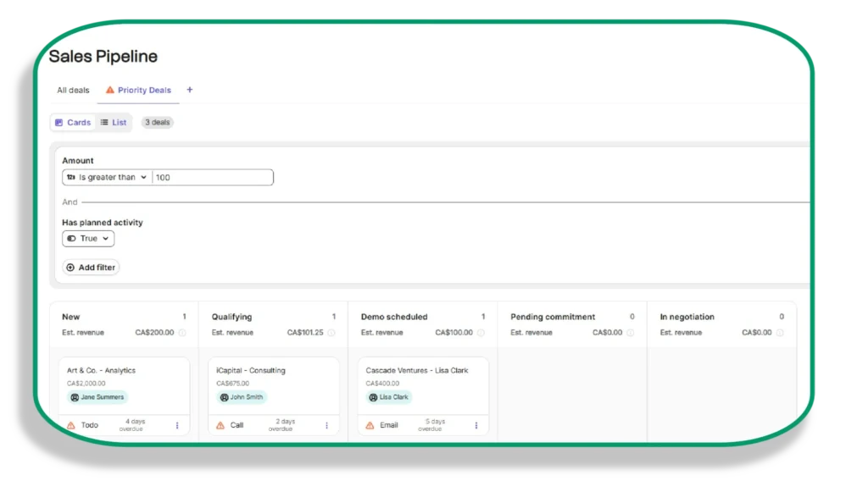Open the Has planned activity True dropdown

pos(88,238)
